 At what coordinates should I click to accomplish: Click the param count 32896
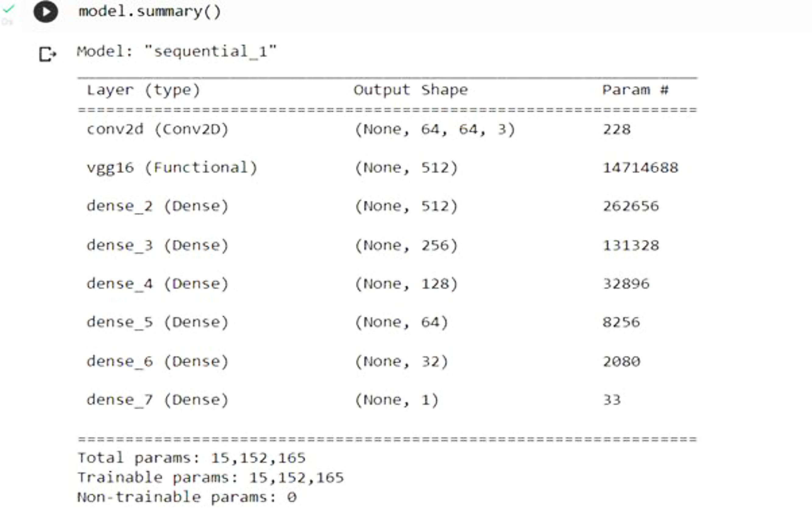tap(626, 284)
